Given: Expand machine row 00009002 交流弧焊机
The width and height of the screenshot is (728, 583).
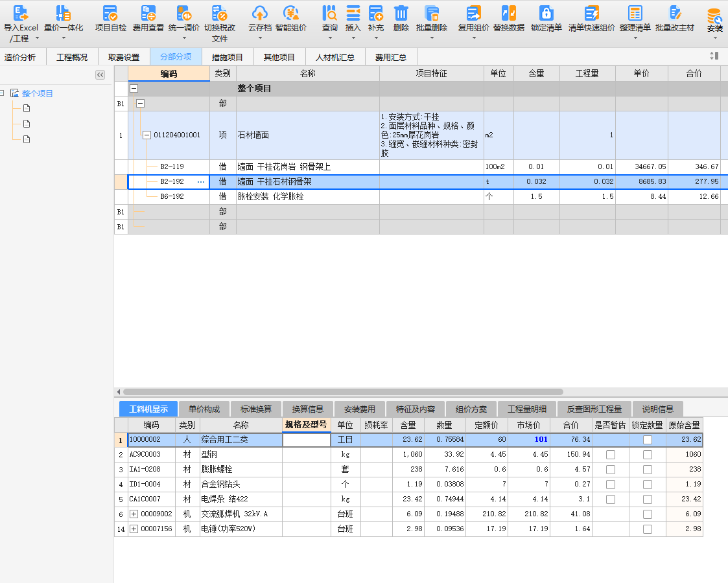Looking at the screenshot, I should (134, 514).
